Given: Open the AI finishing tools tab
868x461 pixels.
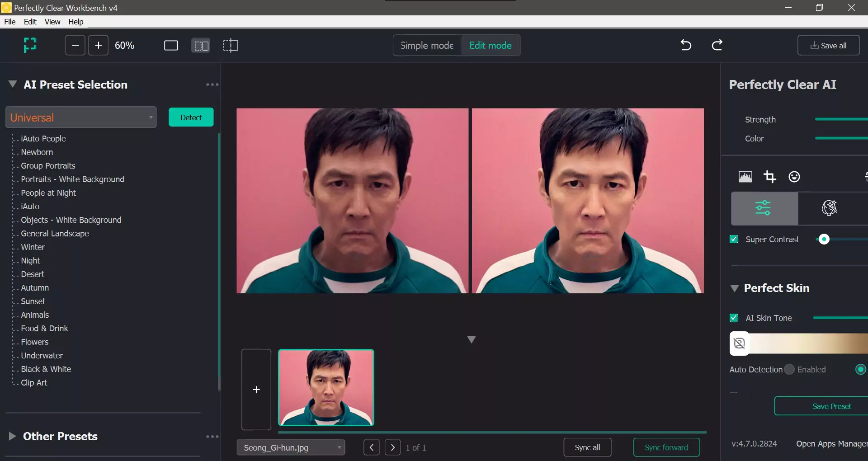Looking at the screenshot, I should (x=830, y=208).
